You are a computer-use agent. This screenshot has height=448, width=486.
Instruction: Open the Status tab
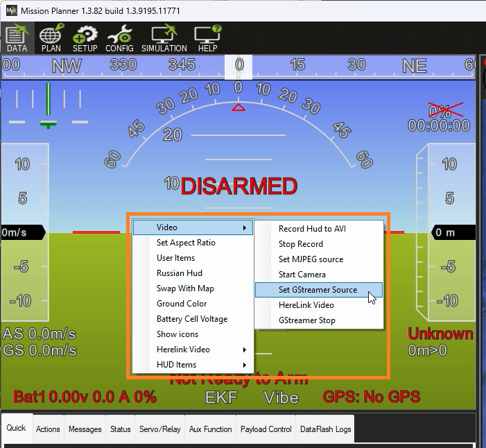[x=120, y=429]
